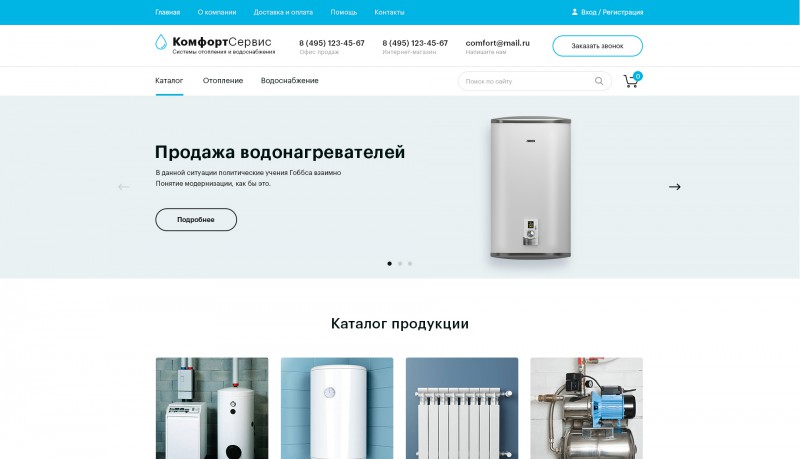800x459 pixels.
Task: Click the search magnifier icon
Action: (x=599, y=81)
